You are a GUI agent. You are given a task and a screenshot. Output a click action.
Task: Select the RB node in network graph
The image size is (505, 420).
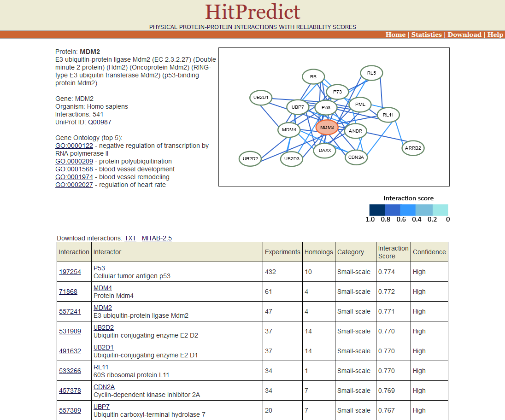click(313, 76)
